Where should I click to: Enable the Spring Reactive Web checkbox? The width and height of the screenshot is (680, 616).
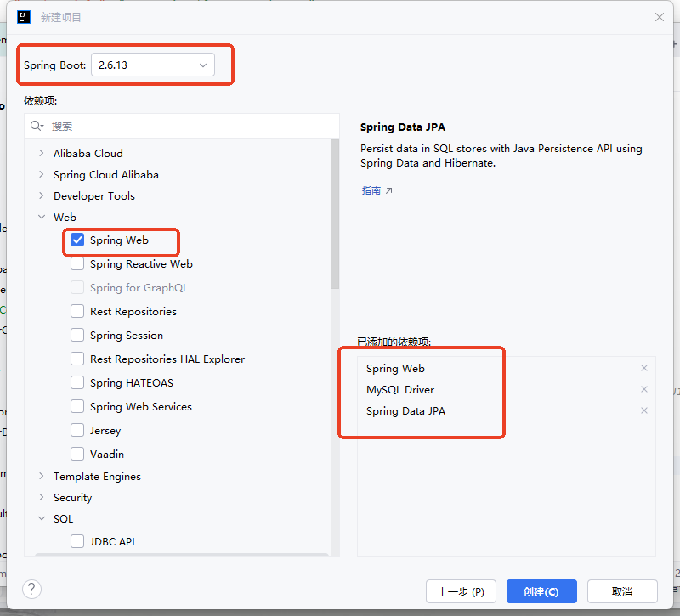tap(77, 264)
